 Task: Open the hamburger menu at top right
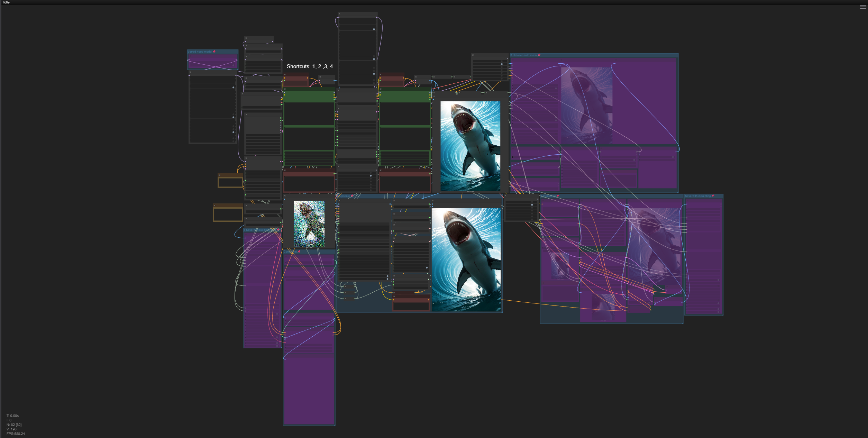point(863,7)
